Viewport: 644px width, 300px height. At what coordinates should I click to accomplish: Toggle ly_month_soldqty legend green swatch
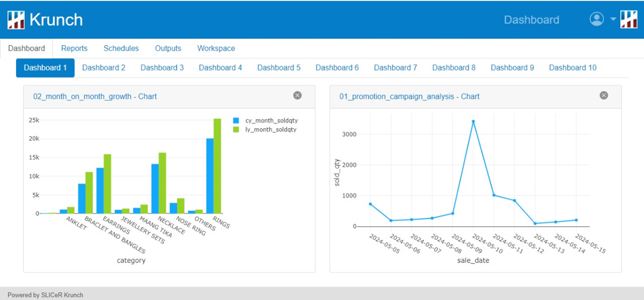236,129
